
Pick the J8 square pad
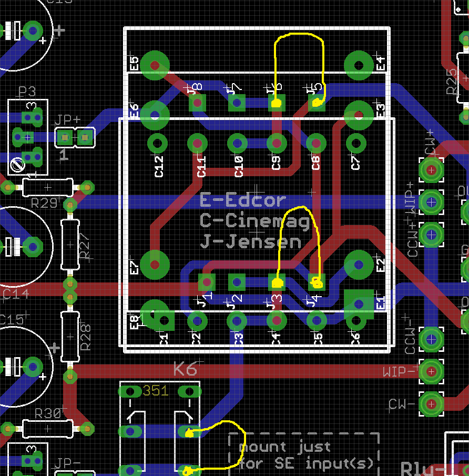pyautogui.click(x=197, y=103)
